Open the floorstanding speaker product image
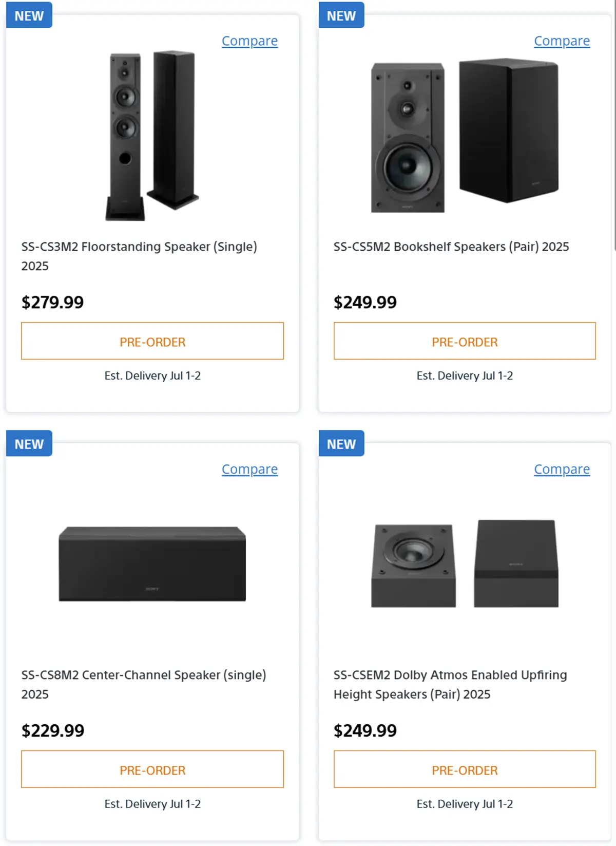 [152, 136]
